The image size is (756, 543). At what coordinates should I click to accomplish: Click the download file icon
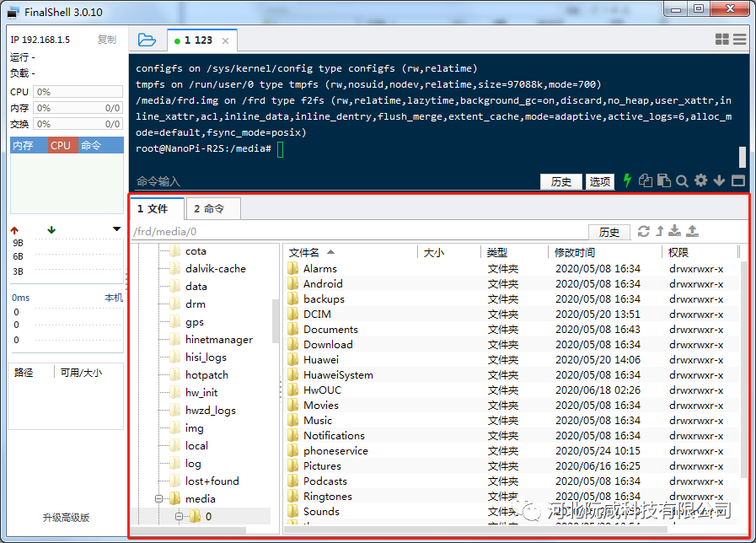[x=674, y=231]
